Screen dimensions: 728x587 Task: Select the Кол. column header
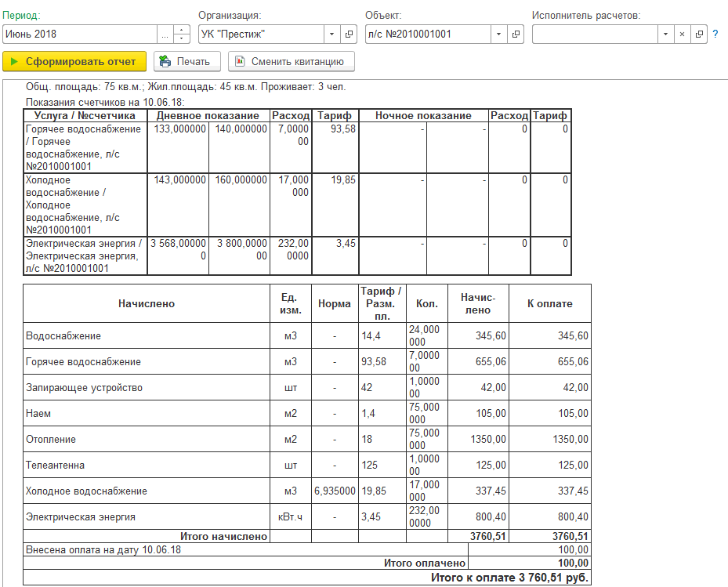(x=426, y=304)
